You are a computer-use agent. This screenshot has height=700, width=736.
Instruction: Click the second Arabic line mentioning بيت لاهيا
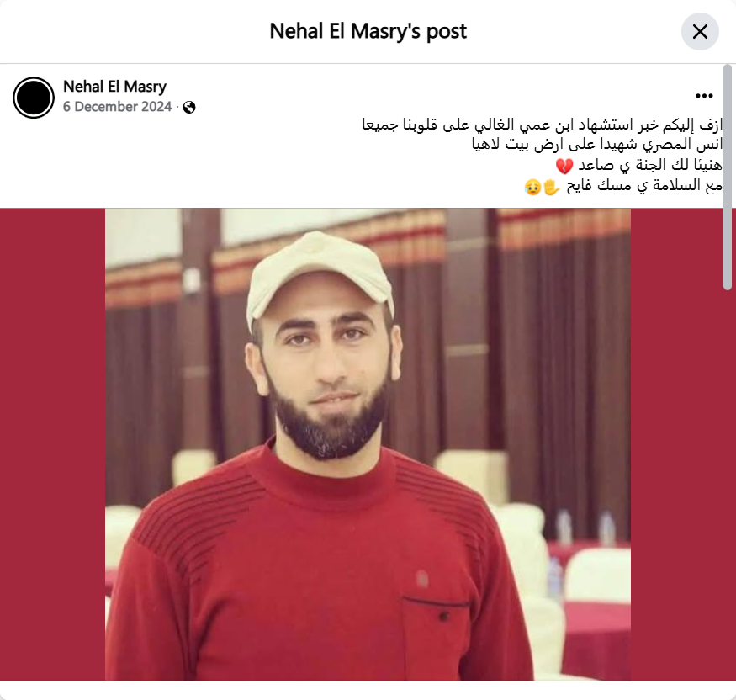(x=597, y=145)
